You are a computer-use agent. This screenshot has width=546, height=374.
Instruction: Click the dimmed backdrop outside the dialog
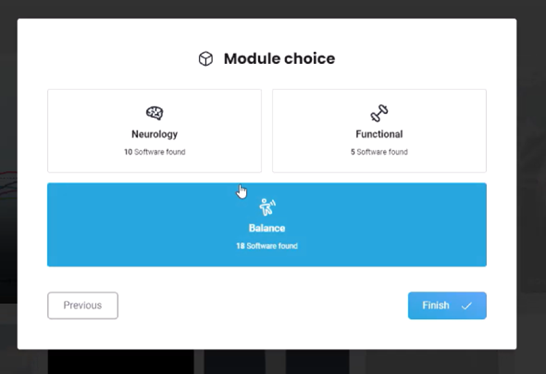tap(531, 104)
